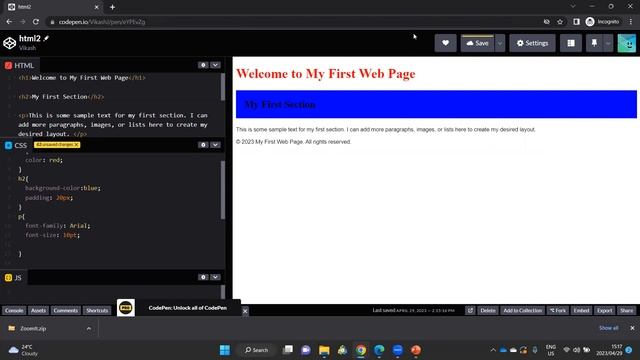Select the HTML editor panel header
Viewport: 640px width, 360px height.
(x=20, y=65)
